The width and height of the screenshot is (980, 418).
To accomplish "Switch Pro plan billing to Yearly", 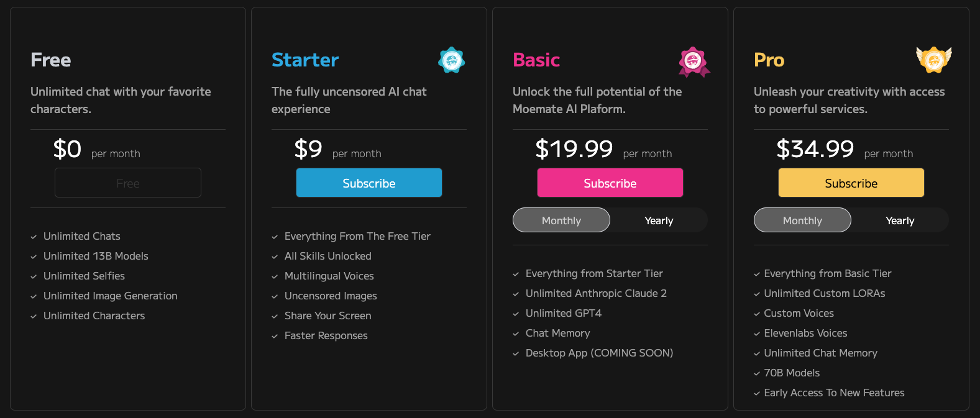I will (900, 220).
